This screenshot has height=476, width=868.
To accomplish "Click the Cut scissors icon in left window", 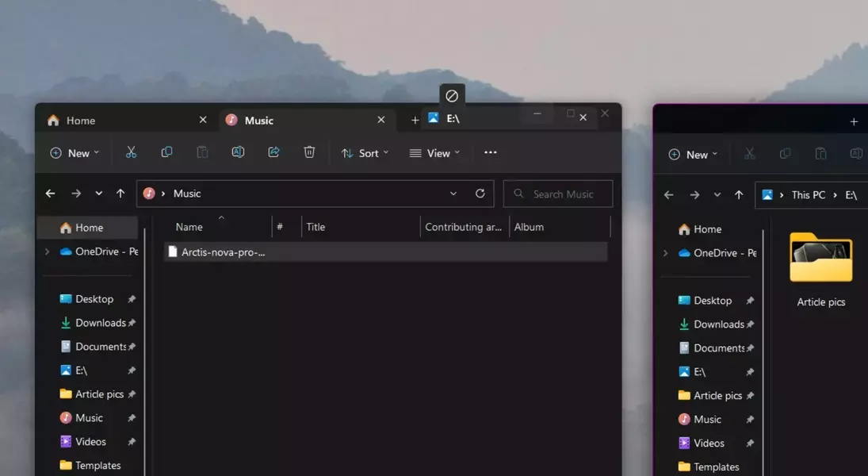I will coord(132,152).
